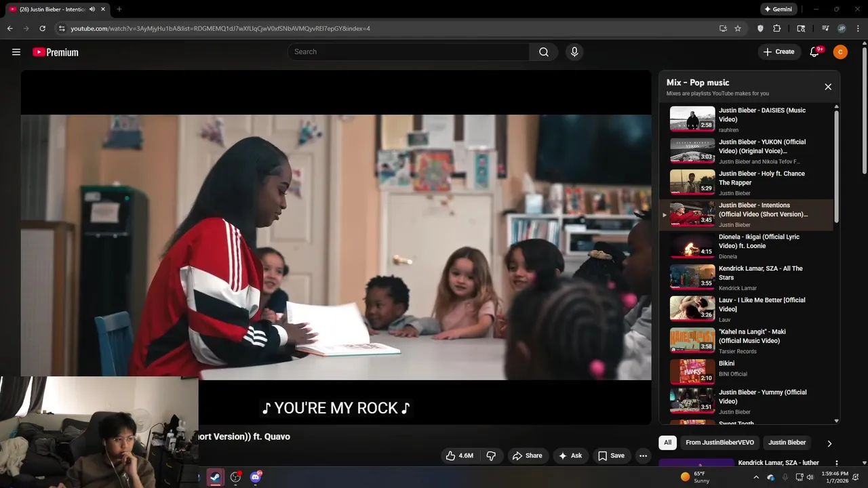
Task: Open Discord from the taskbar
Action: [256, 476]
